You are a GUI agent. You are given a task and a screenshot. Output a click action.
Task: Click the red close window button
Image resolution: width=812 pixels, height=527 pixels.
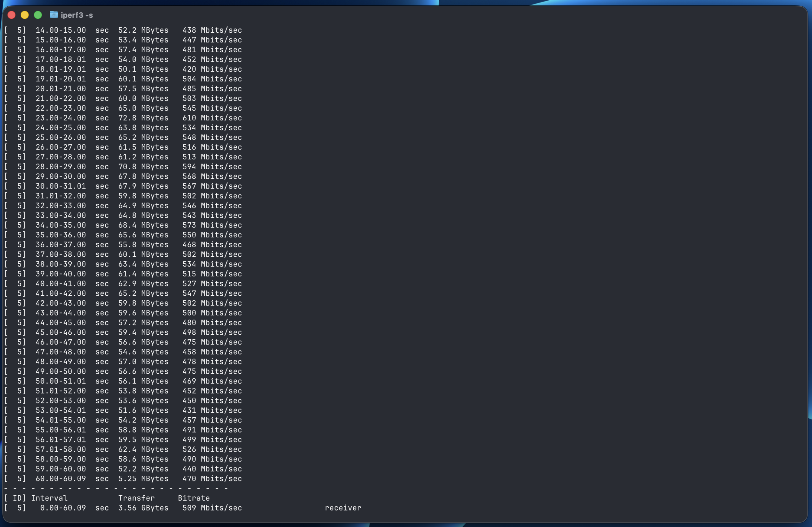(12, 15)
